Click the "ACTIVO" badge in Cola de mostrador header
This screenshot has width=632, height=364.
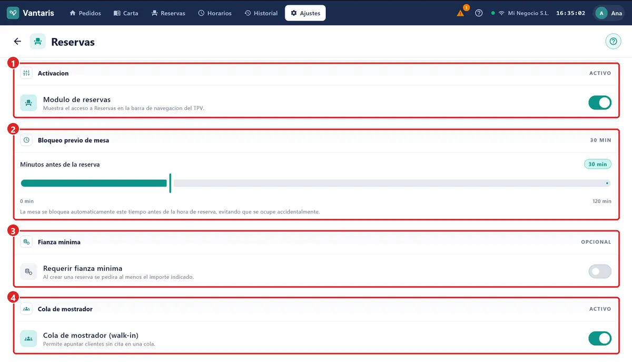click(x=600, y=309)
